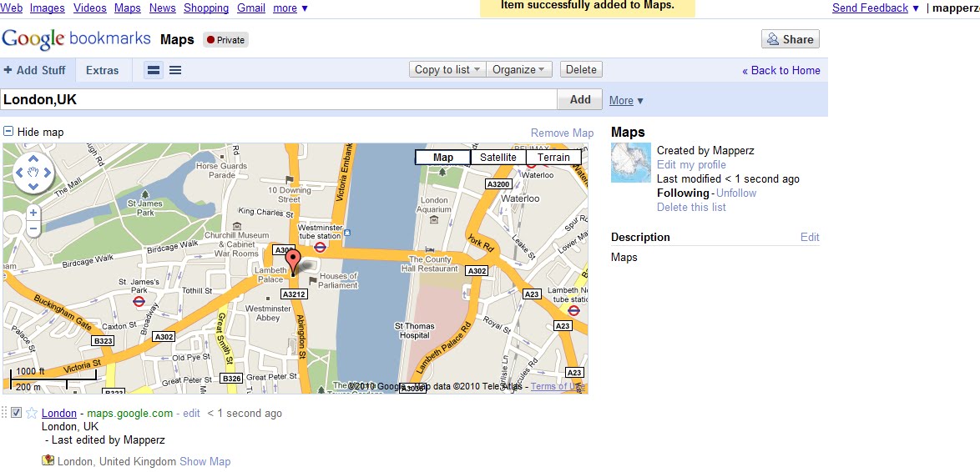Click the Delete button

[x=581, y=69]
